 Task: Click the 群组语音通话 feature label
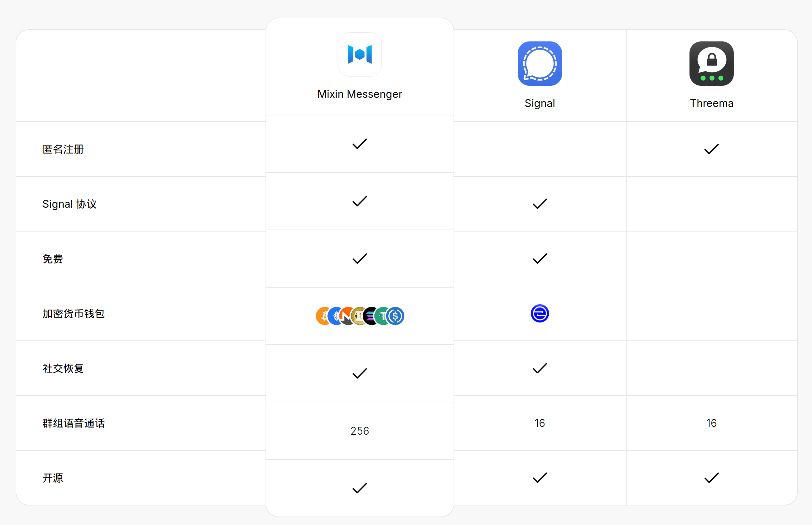coord(73,423)
